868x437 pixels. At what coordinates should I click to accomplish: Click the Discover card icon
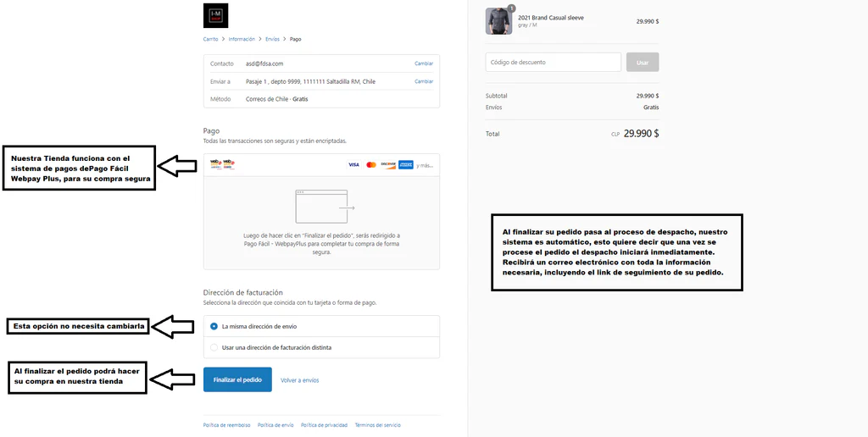(388, 164)
